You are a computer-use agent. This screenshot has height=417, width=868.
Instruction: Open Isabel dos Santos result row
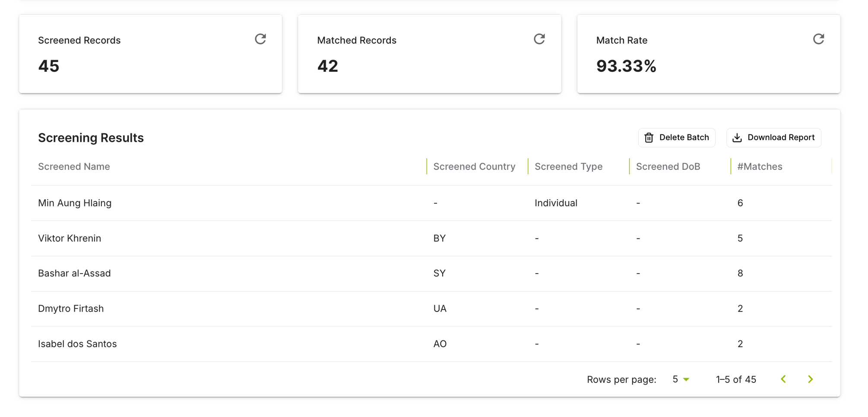point(77,344)
